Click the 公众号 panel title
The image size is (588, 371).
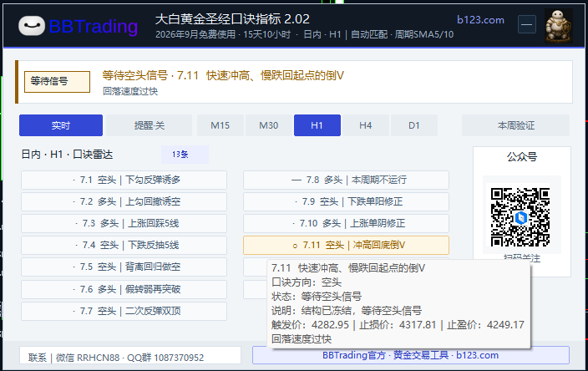(522, 157)
